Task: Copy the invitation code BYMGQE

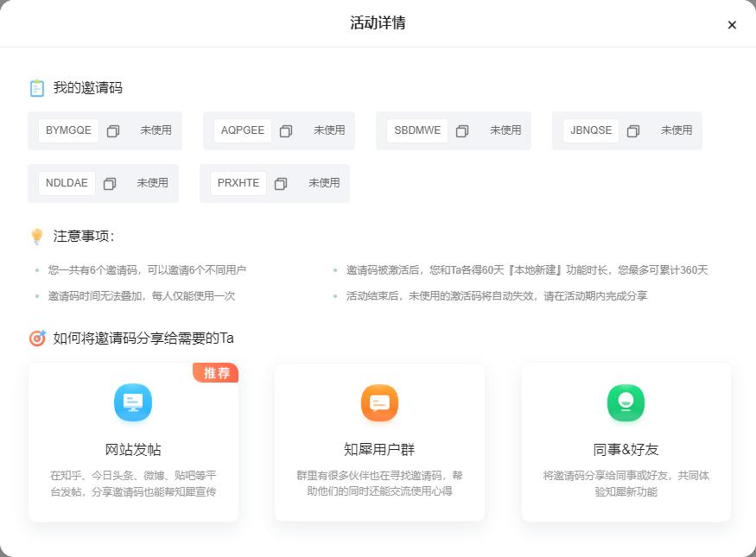Action: pyautogui.click(x=113, y=130)
